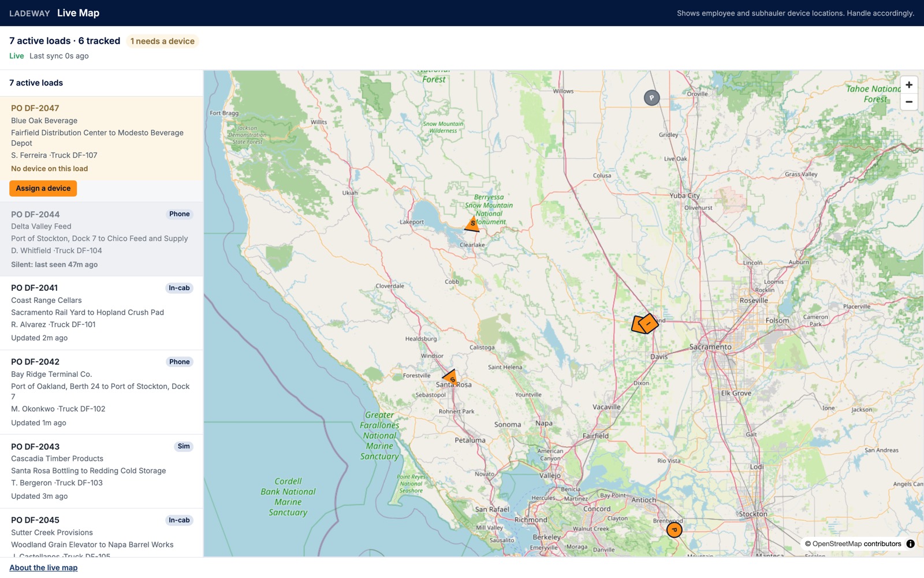Click the In-cab badge on PO DF-2041
The width and height of the screenshot is (924, 578).
pos(179,288)
